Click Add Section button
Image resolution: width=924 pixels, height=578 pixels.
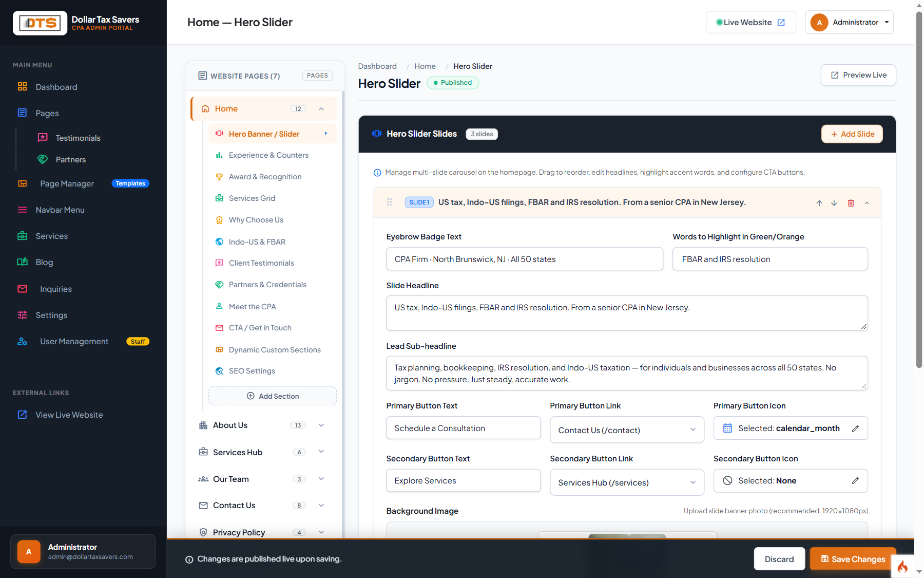(273, 396)
